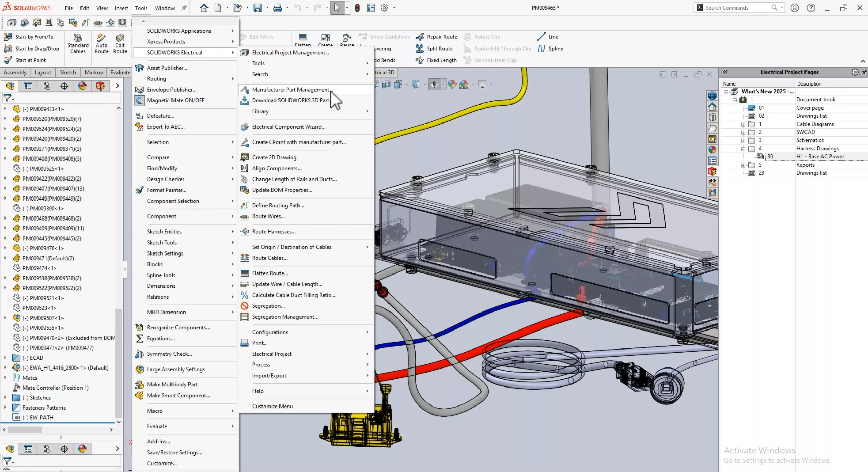Viewport: 868px width, 472px height.
Task: Choose Flatten Route command
Action: click(306, 273)
